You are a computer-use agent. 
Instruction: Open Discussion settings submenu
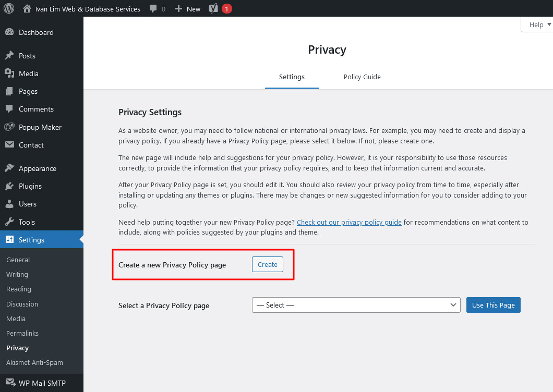[22, 304]
